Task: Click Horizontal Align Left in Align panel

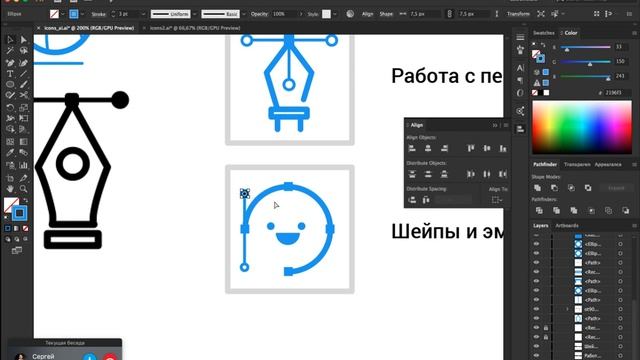Action: pyautogui.click(x=412, y=149)
